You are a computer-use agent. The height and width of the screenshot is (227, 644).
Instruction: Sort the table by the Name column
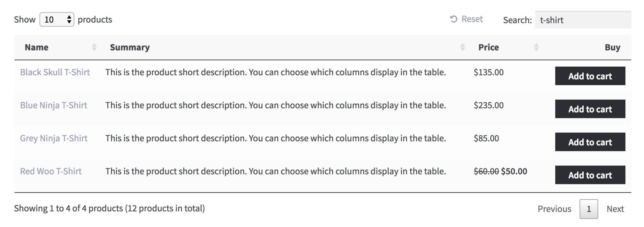pos(36,47)
